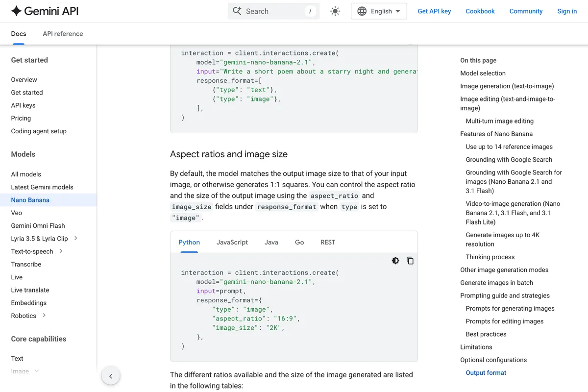This screenshot has height=392, width=588.
Task: Jump to Output format section
Action: [486, 372]
